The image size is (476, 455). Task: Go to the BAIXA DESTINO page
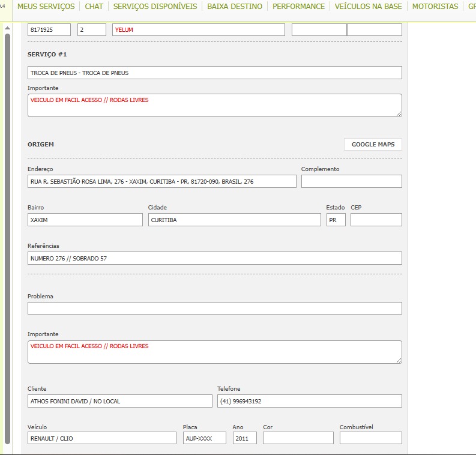pyautogui.click(x=235, y=7)
